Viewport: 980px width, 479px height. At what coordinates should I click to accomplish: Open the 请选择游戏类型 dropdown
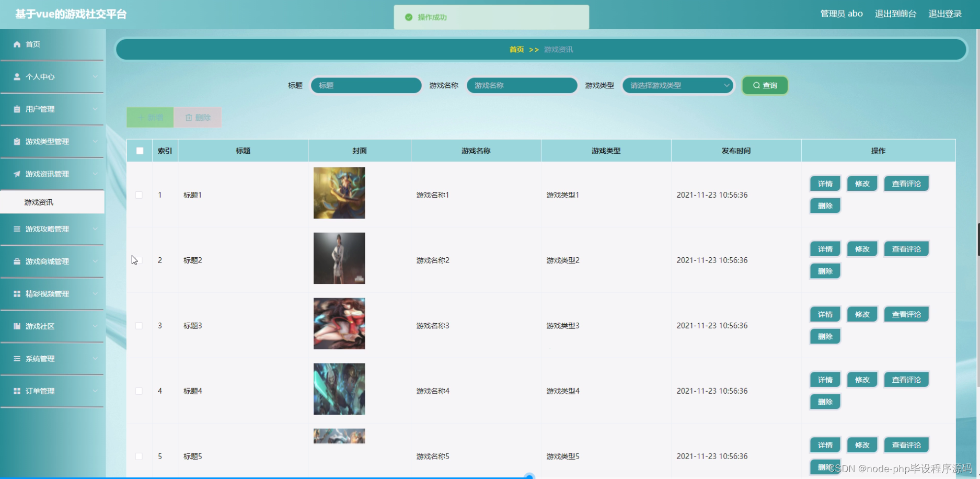pos(677,85)
